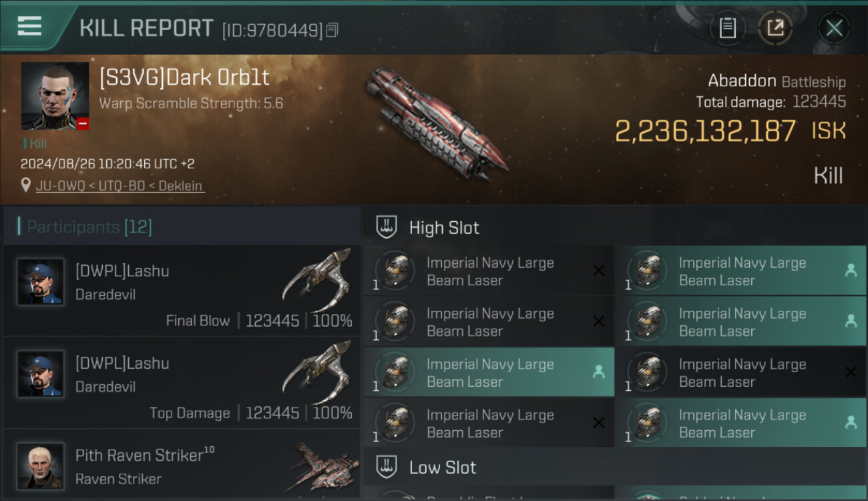868x501 pixels.
Task: Click person icon on third-row left beam laser
Action: tap(599, 372)
